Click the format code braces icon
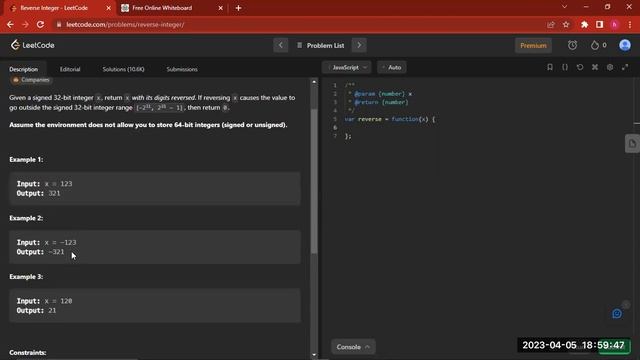The image size is (640, 360). (565, 67)
